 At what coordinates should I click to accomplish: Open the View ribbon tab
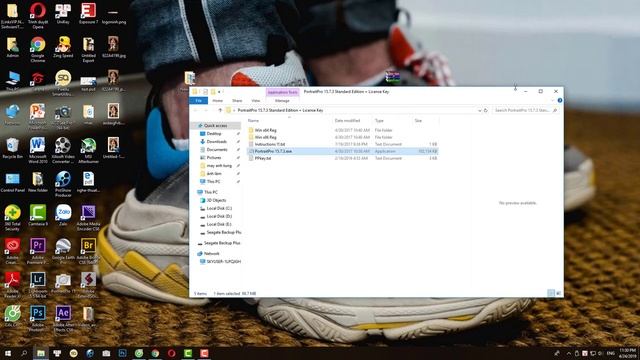click(x=256, y=100)
